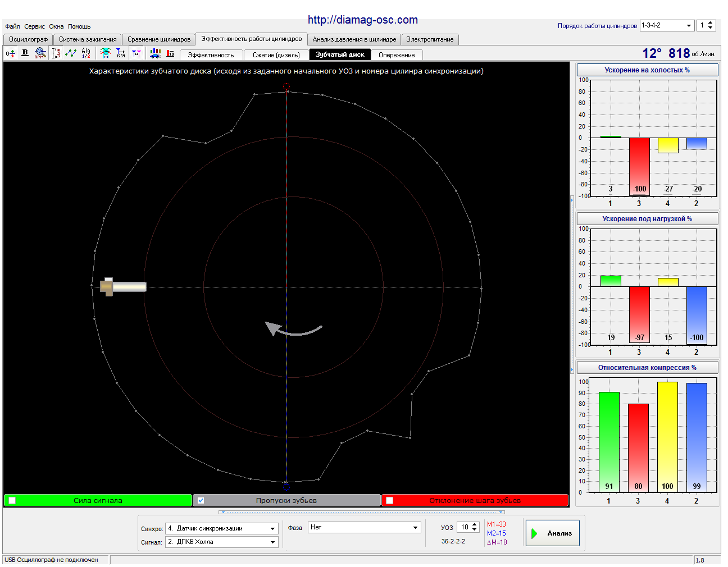
Task: Click the bold B toolbar icon
Action: 25,53
